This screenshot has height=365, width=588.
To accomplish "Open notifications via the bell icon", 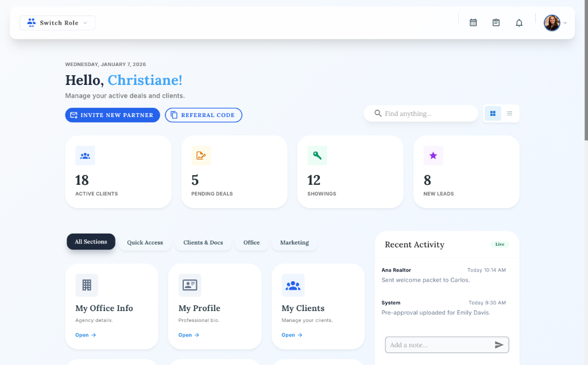I will pos(519,22).
